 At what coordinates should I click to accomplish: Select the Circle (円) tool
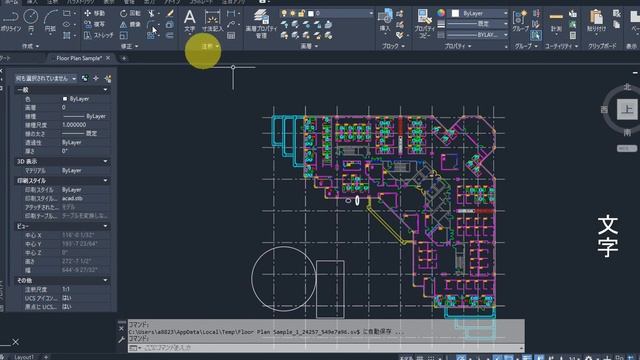pyautogui.click(x=31, y=20)
